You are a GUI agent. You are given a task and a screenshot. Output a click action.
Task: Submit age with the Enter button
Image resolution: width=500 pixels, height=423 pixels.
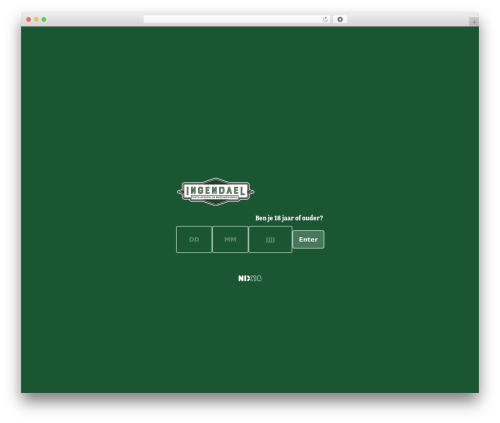308,239
